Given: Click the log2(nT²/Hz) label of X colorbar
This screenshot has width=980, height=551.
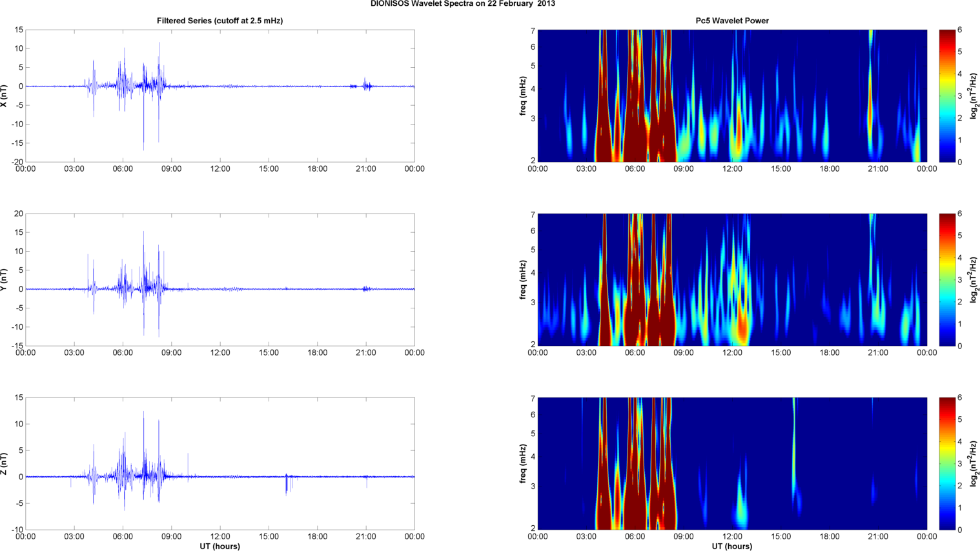Looking at the screenshot, I should [974, 95].
